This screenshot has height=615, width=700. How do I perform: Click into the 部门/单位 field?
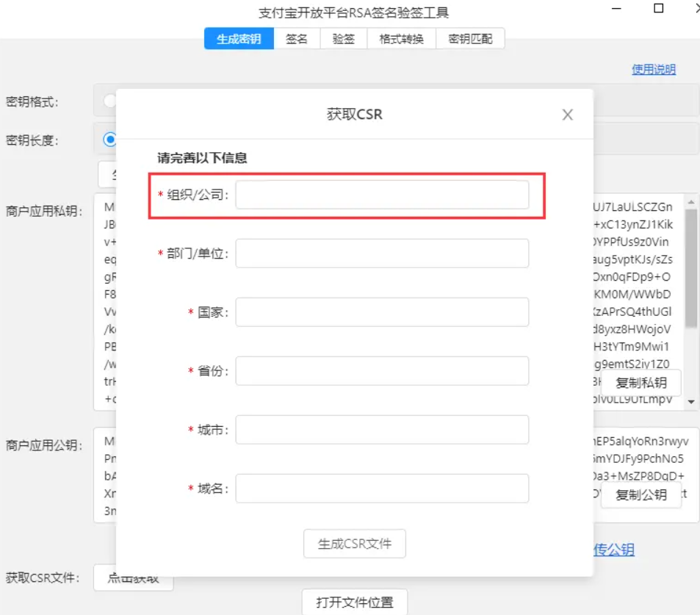tap(382, 253)
